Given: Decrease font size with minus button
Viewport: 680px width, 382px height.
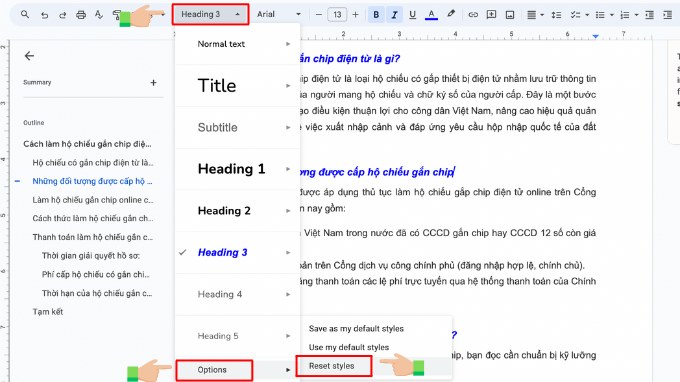Looking at the screenshot, I should [x=319, y=15].
